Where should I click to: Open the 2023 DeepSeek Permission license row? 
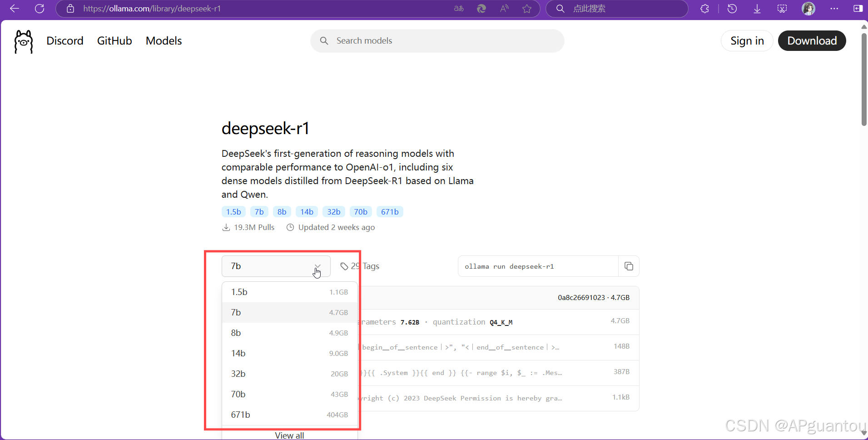click(x=498, y=398)
